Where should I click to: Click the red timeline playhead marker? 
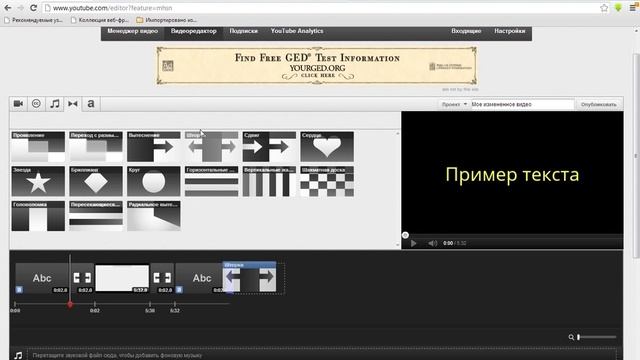(70, 304)
